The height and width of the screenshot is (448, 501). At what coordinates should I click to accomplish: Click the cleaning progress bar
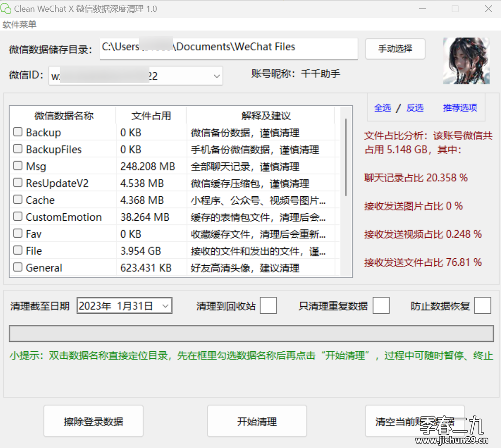pyautogui.click(x=251, y=334)
